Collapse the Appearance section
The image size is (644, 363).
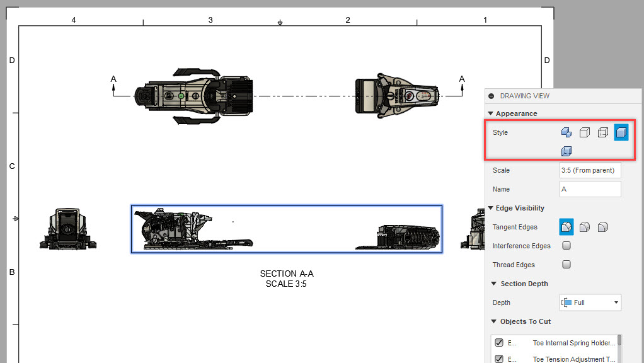point(491,113)
